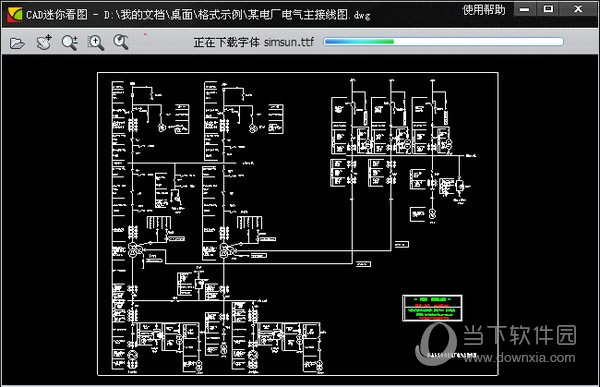Maximize the CAD viewer window
The image size is (600, 387).
[x=548, y=9]
